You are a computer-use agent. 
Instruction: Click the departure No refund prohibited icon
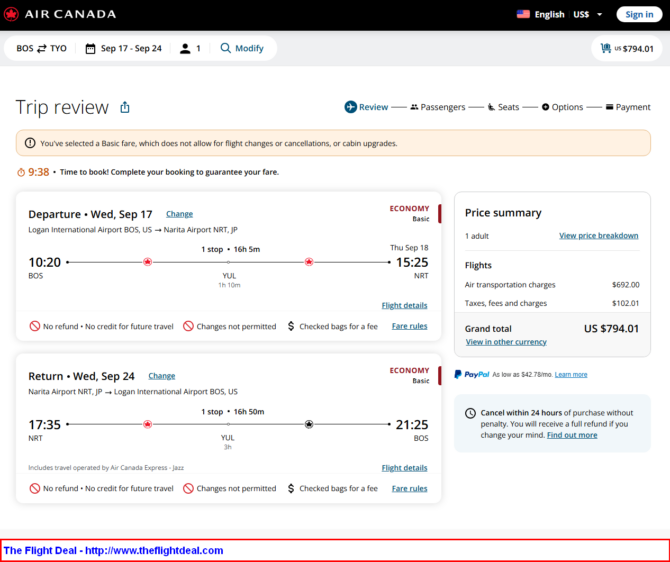[x=35, y=326]
